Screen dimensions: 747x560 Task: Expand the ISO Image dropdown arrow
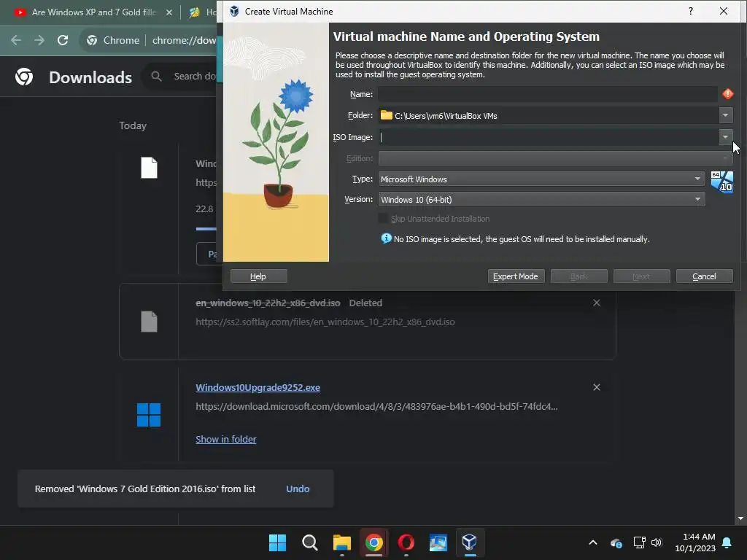click(725, 137)
